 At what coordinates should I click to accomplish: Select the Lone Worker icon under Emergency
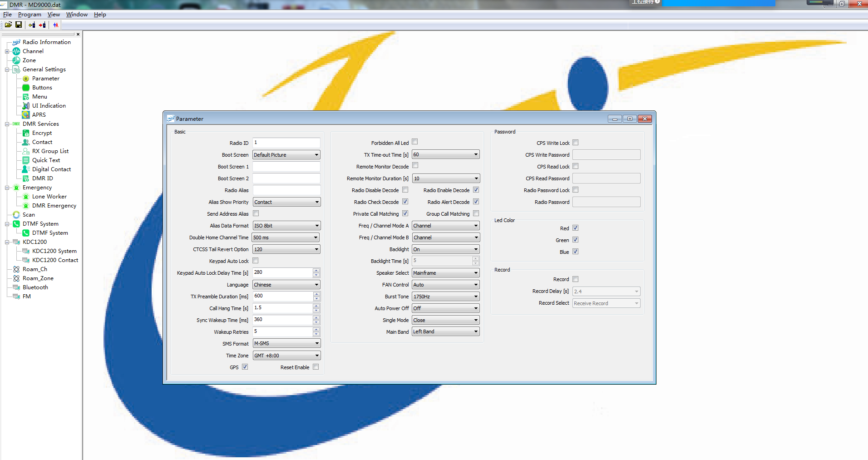point(26,196)
